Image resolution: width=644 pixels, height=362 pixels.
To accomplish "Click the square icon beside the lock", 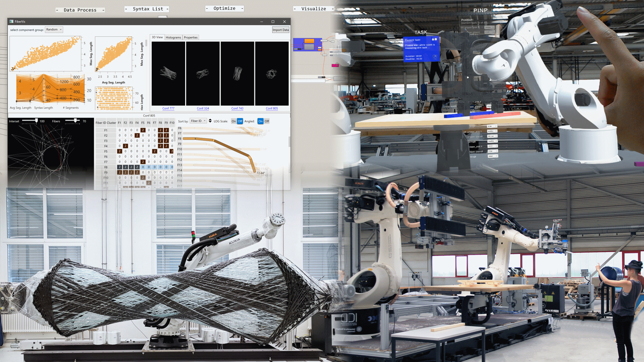I will 436,39.
